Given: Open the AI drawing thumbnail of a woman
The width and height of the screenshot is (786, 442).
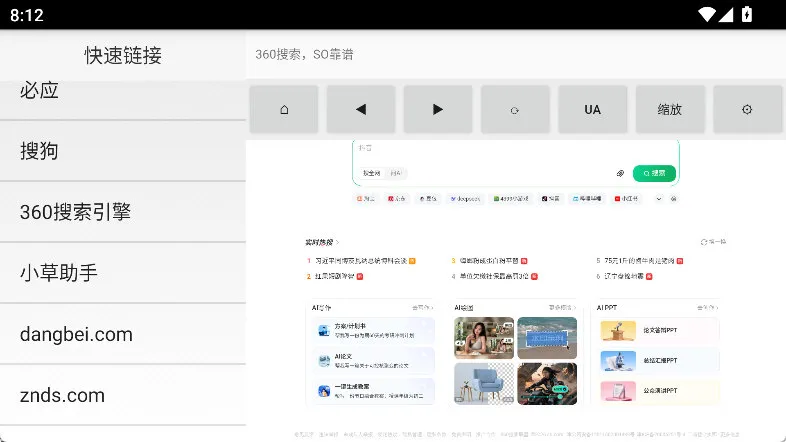Looking at the screenshot, I should point(484,338).
